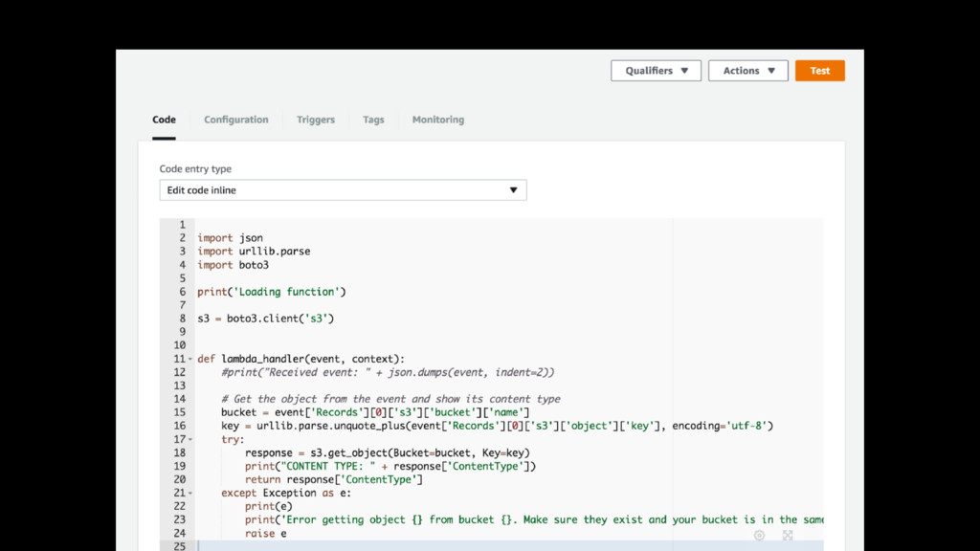This screenshot has height=551, width=980.
Task: Select the Code tab
Action: 164,120
